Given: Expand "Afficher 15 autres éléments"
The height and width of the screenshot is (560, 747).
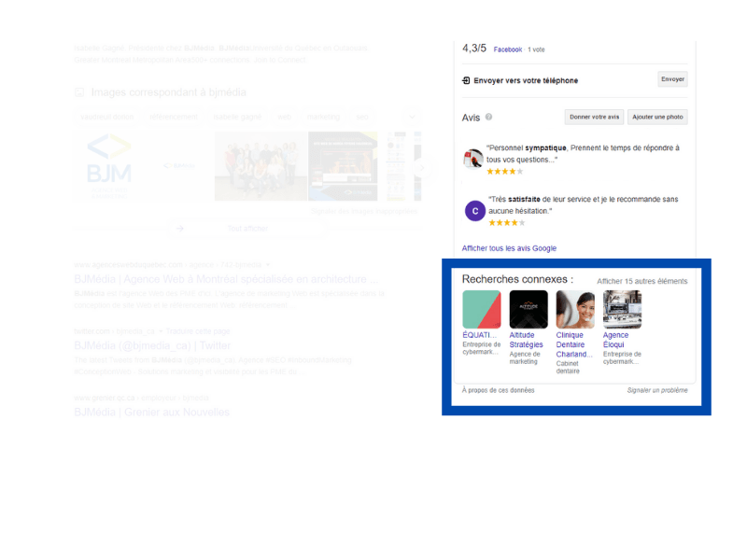Looking at the screenshot, I should [x=642, y=279].
